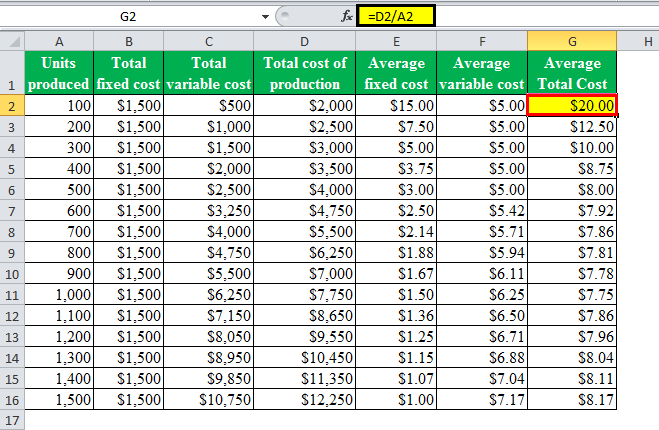Screen dimensions: 659x430
Task: Select cell showing $12,250
Action: tap(305, 399)
